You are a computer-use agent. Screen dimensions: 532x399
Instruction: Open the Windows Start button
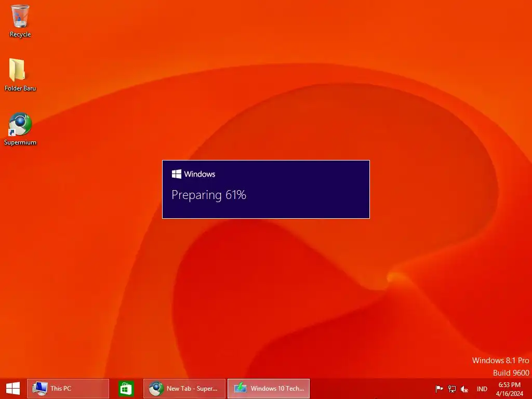pos(13,389)
